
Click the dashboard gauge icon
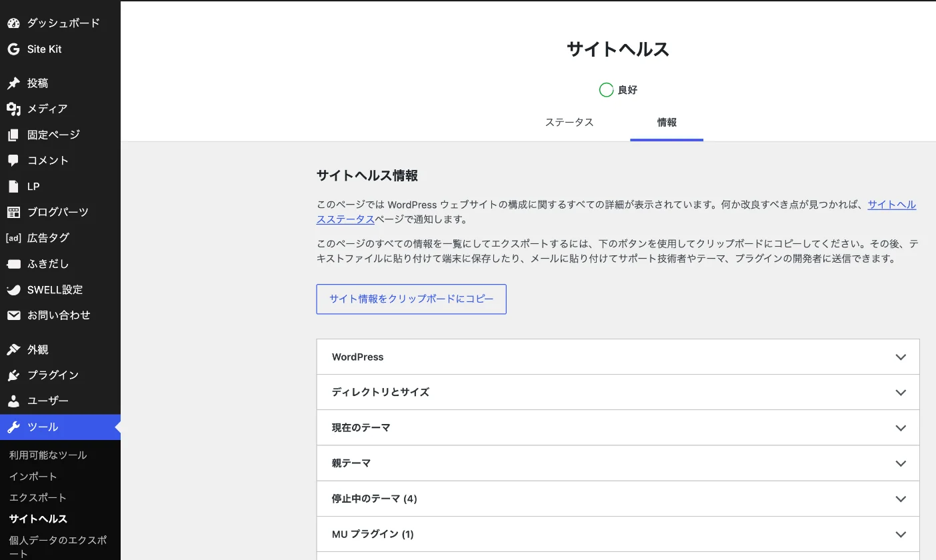tap(13, 23)
